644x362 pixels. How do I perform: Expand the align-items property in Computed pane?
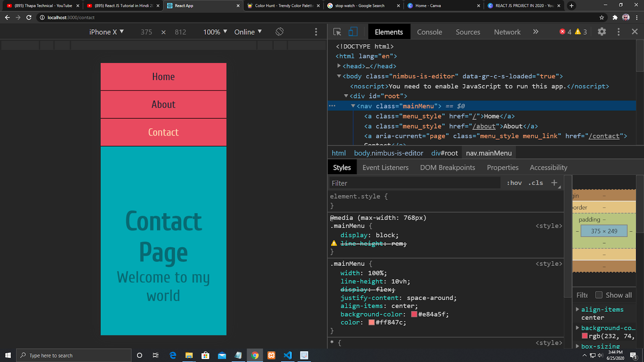point(578,309)
